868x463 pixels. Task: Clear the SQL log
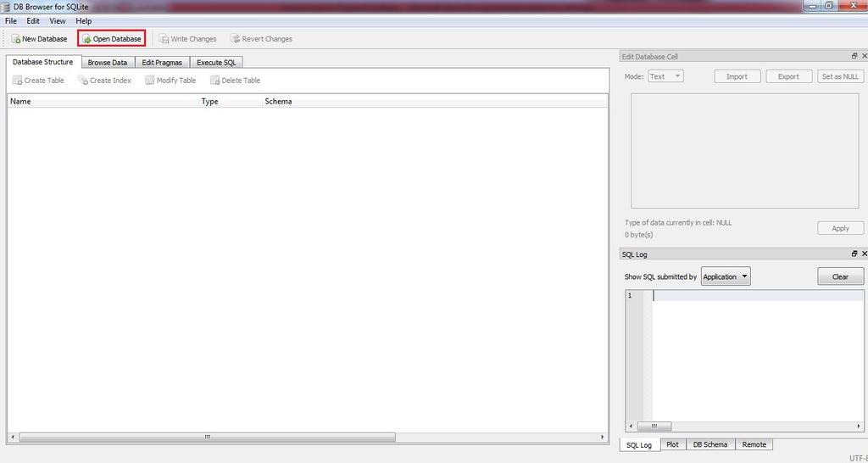tap(840, 276)
